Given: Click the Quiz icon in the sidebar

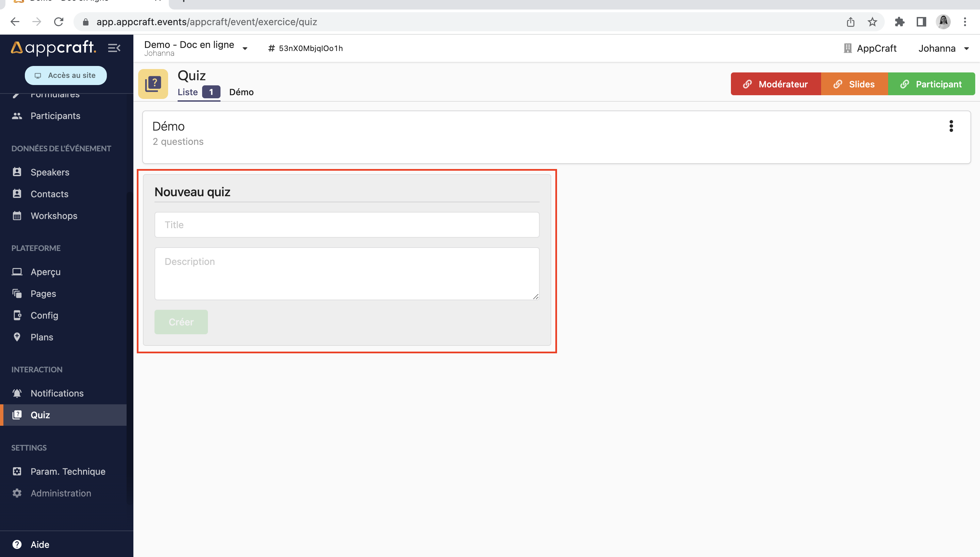Looking at the screenshot, I should (x=17, y=415).
